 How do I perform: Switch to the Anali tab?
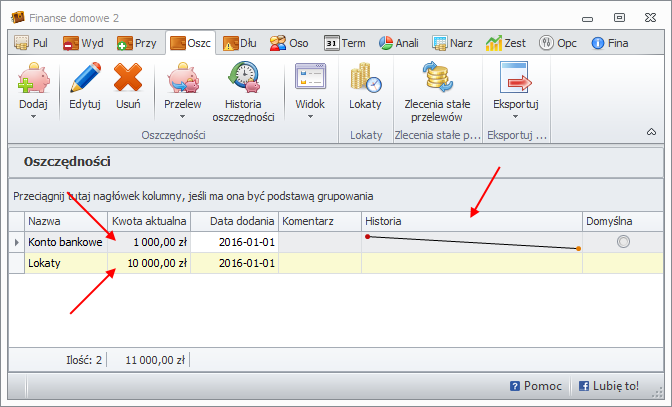click(x=400, y=43)
